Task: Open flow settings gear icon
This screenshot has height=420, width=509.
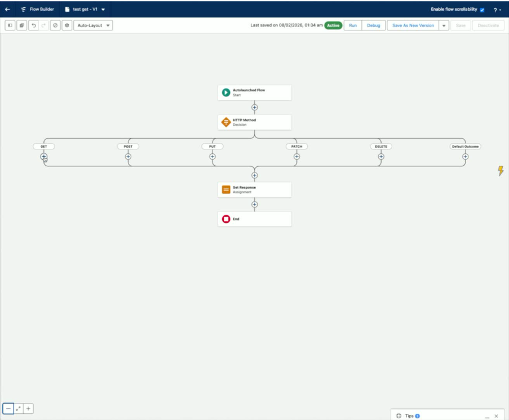Action: pos(67,25)
